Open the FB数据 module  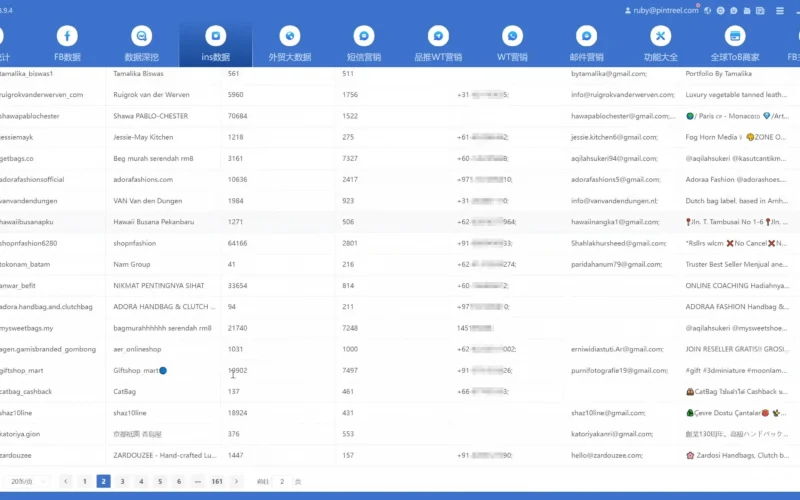pyautogui.click(x=66, y=44)
